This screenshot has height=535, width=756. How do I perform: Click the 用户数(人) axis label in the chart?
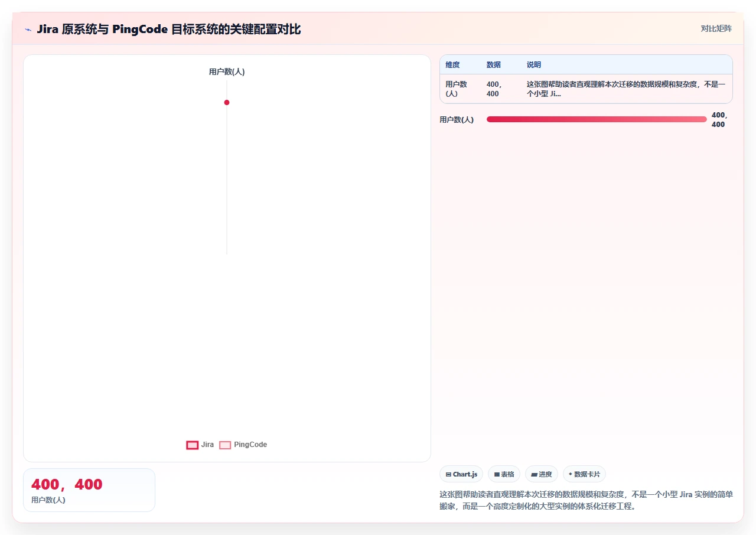(227, 72)
